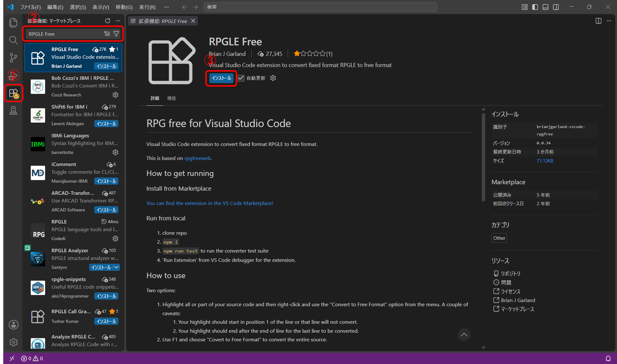Screen dimensions: 617x364
Task: Click the errors and warnings status counter
Action: pyautogui.click(x=32, y=358)
